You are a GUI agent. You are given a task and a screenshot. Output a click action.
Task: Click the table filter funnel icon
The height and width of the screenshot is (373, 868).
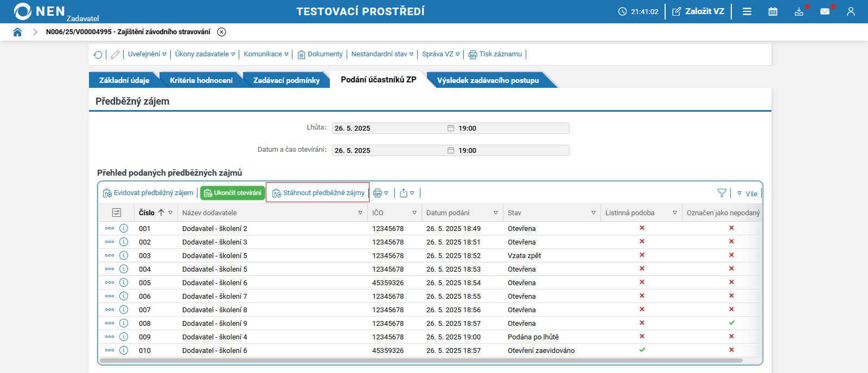722,193
